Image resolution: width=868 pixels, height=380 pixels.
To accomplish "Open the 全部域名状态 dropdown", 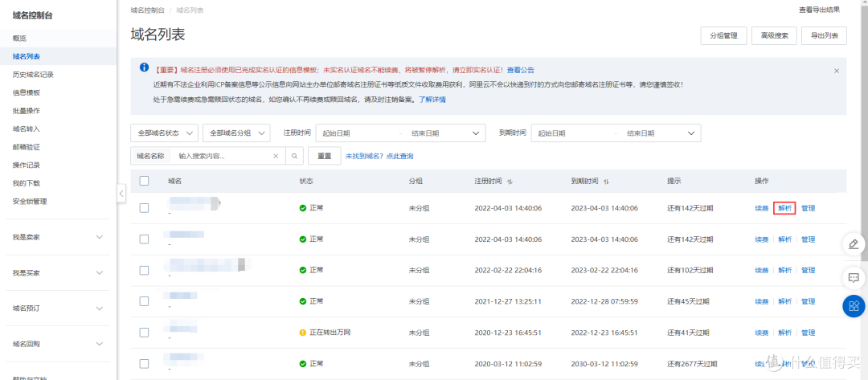I will (165, 133).
